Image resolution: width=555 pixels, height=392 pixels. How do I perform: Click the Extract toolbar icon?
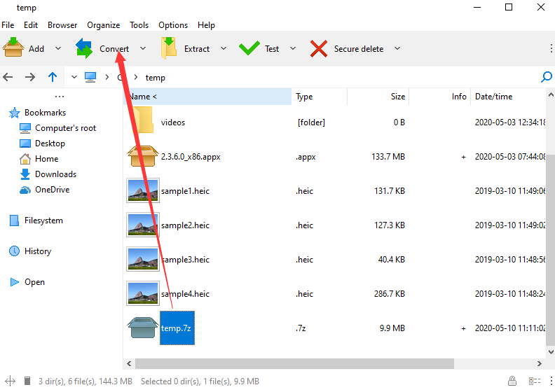coord(169,48)
